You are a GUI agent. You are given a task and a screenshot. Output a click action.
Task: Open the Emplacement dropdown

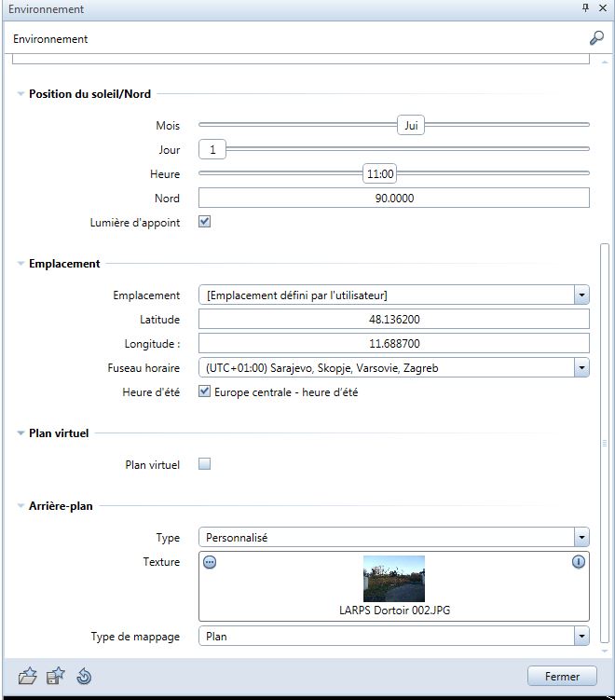581,295
